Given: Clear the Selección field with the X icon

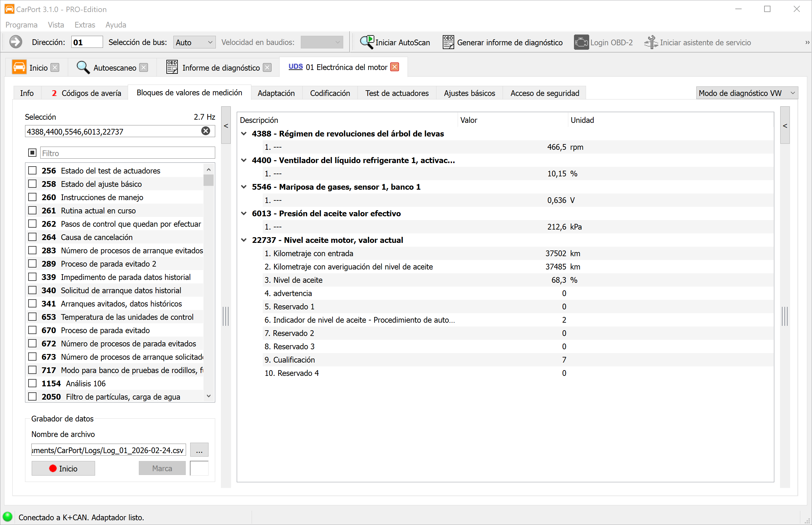Looking at the screenshot, I should (205, 131).
